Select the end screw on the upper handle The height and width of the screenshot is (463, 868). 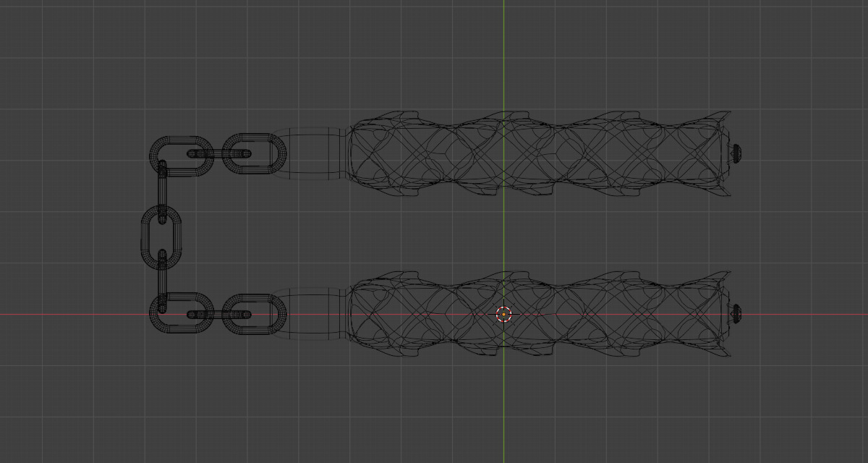tap(737, 153)
